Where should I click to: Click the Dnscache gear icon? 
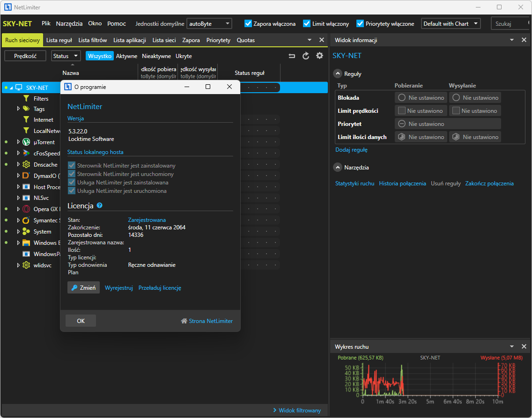pos(26,164)
